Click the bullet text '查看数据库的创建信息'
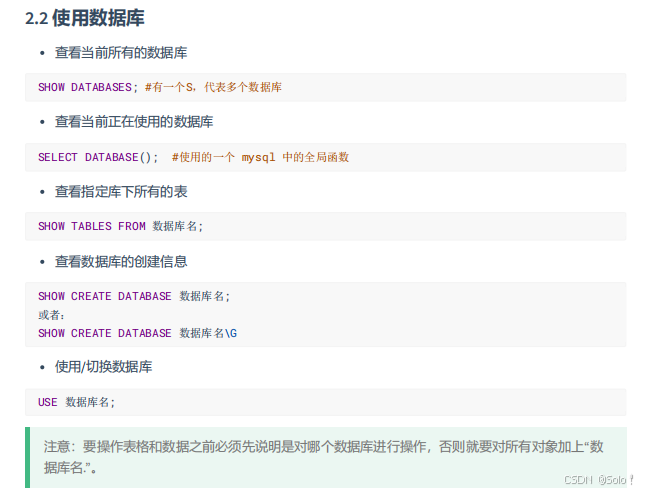 pos(121,262)
